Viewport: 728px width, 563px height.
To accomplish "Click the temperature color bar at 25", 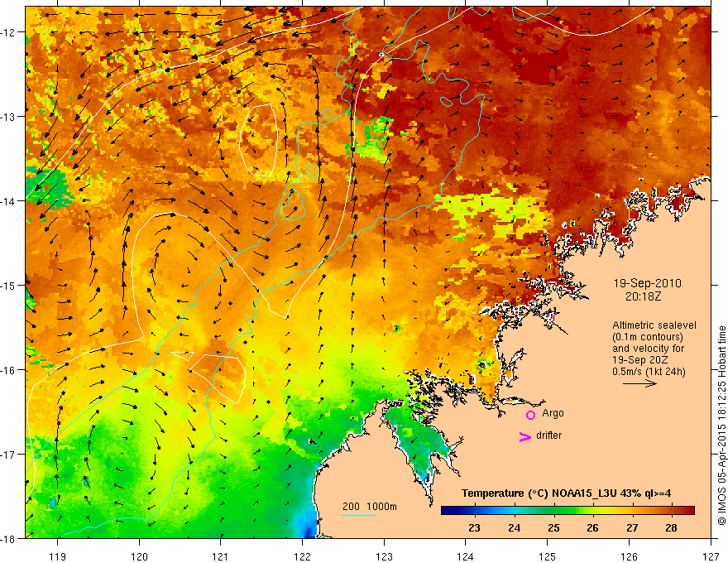I will click(553, 511).
